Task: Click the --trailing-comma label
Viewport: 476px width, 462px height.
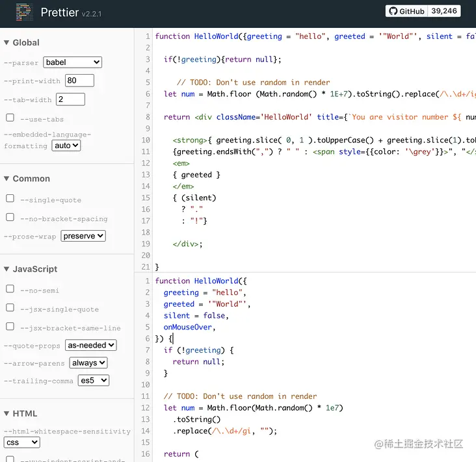Action: pyautogui.click(x=38, y=381)
